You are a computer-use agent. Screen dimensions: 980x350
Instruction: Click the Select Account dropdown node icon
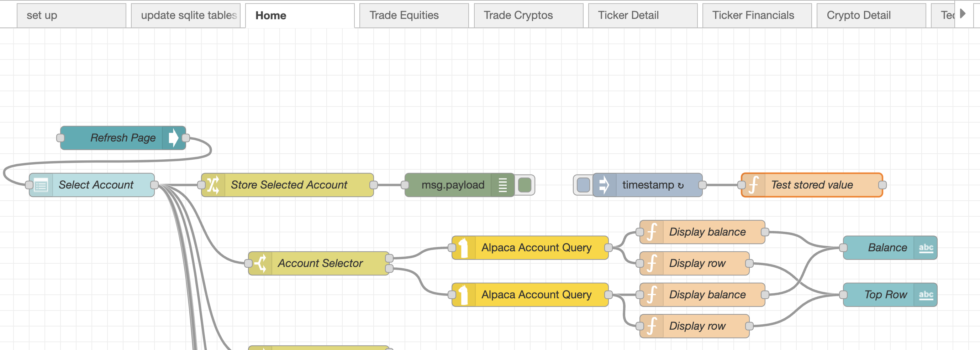click(x=41, y=185)
